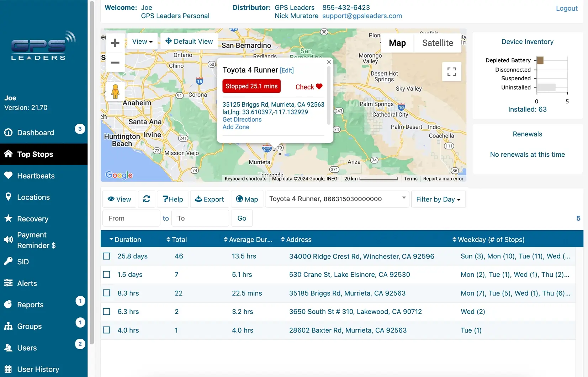The width and height of the screenshot is (588, 377).
Task: Click the SID key icon in sidebar
Action: 9,262
